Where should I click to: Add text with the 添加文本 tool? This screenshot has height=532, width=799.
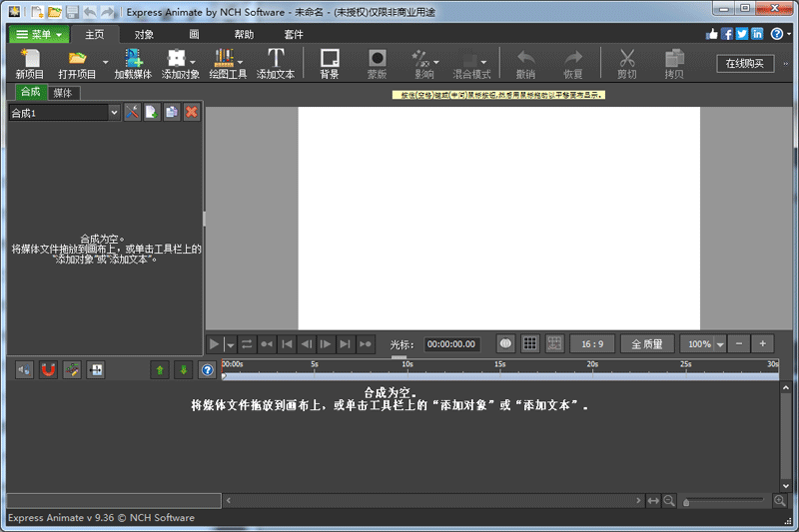tap(276, 64)
